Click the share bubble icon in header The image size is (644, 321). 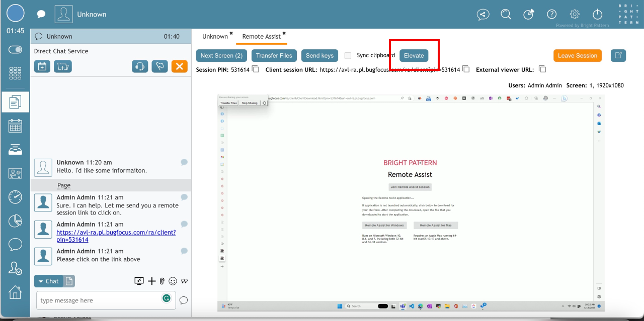click(x=483, y=15)
